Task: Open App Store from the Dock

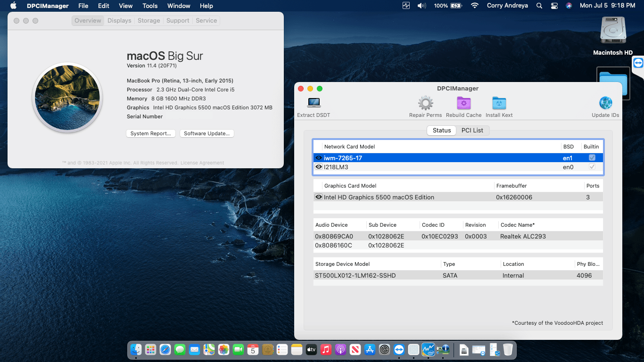Action: point(370,349)
